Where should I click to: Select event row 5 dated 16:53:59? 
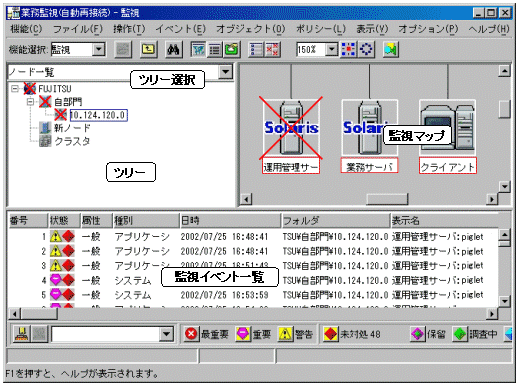253,295
